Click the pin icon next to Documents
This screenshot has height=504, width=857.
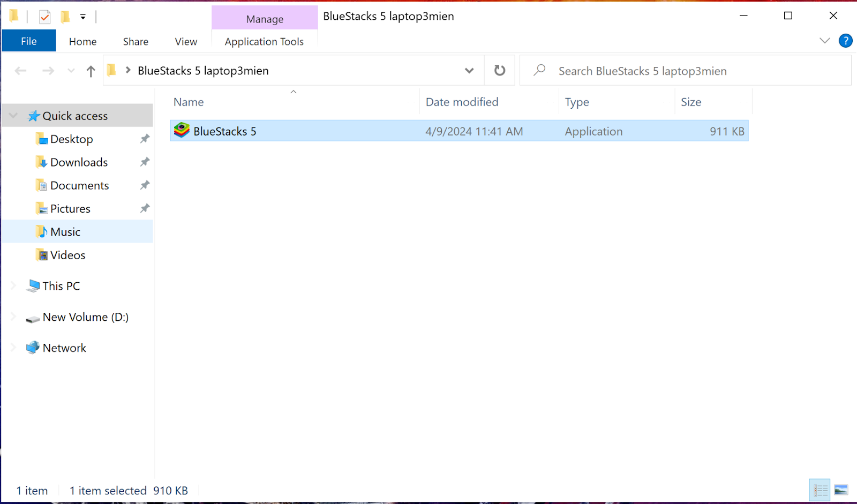tap(145, 185)
